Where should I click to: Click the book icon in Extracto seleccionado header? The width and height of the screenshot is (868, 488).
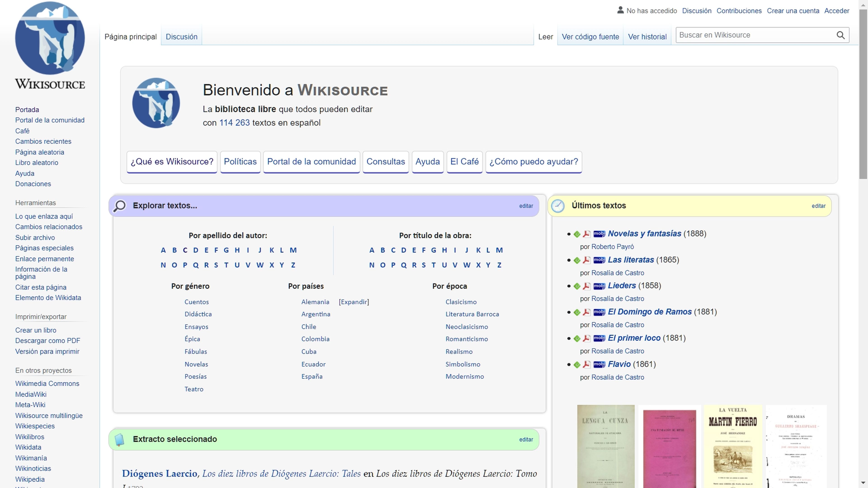119,439
